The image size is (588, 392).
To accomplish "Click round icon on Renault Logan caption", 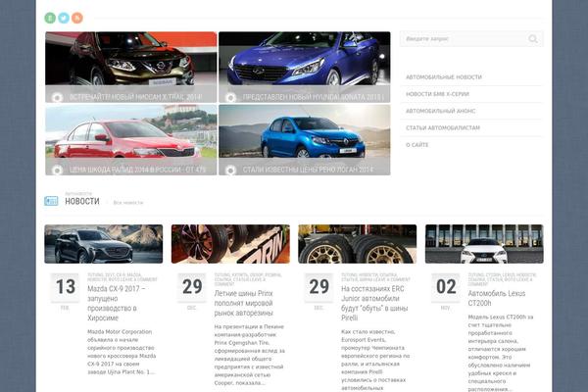I will click(x=230, y=171).
